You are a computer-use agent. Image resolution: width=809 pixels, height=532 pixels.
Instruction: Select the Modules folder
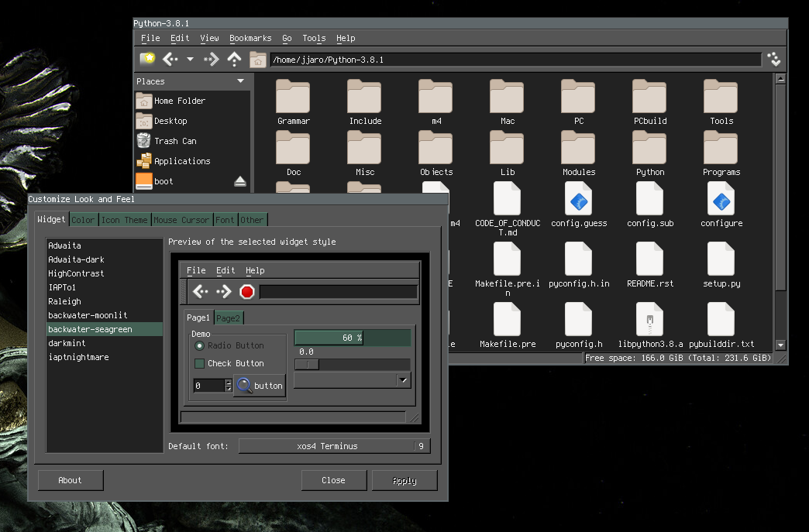click(578, 153)
